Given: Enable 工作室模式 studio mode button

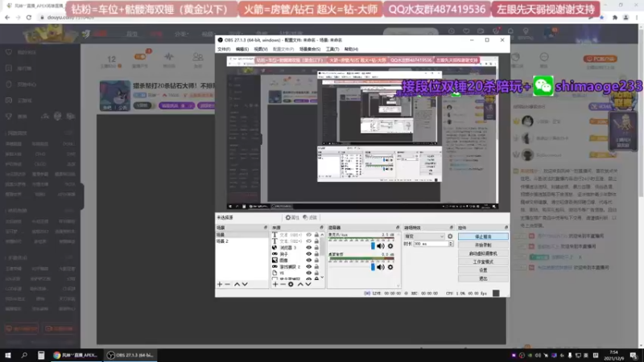Looking at the screenshot, I should coord(483,262).
